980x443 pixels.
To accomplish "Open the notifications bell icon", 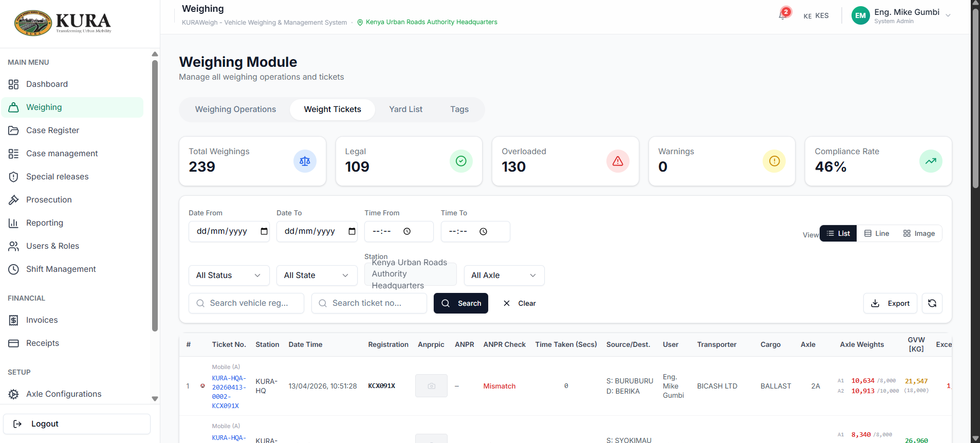I will [783, 15].
